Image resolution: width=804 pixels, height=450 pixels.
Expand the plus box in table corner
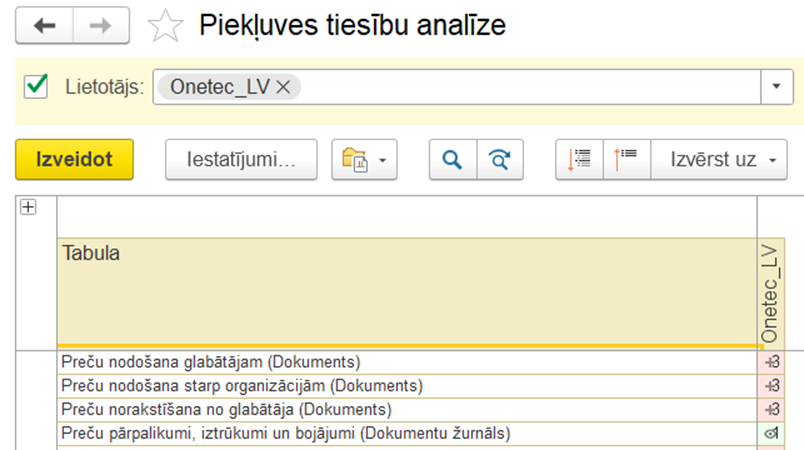[28, 207]
